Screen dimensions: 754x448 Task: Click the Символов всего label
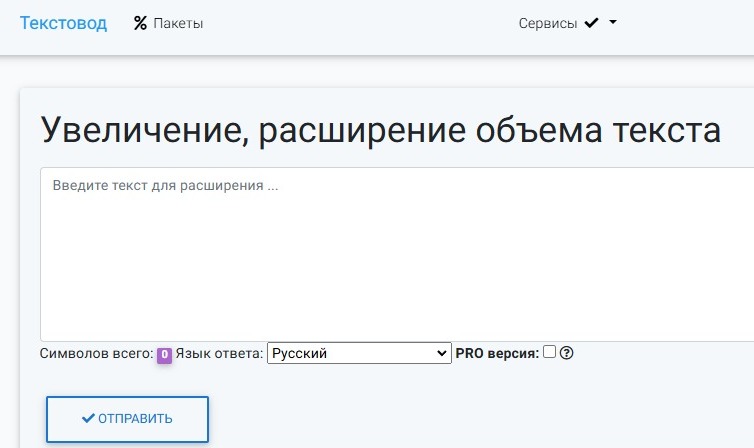pos(97,353)
